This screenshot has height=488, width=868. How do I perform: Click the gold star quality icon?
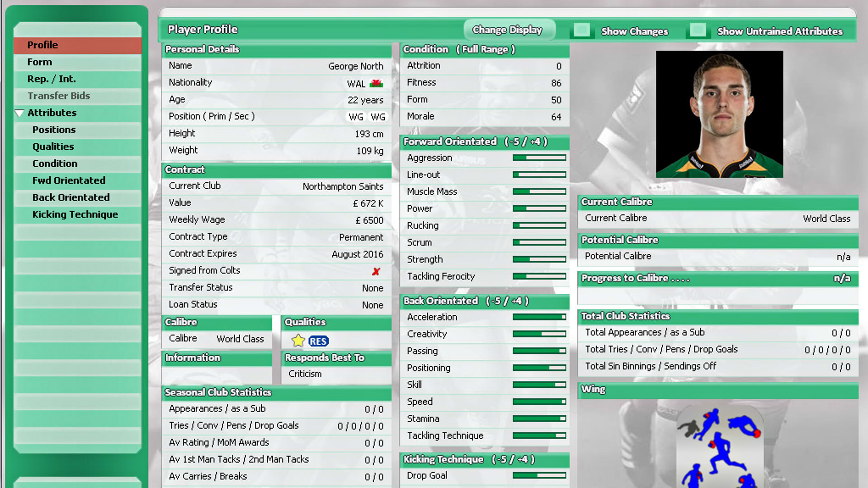pyautogui.click(x=298, y=340)
